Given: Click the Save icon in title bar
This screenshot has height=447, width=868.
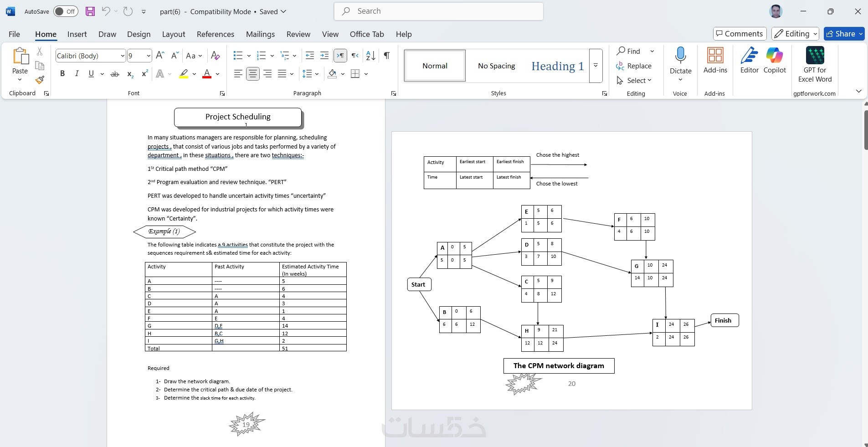Looking at the screenshot, I should (x=90, y=11).
